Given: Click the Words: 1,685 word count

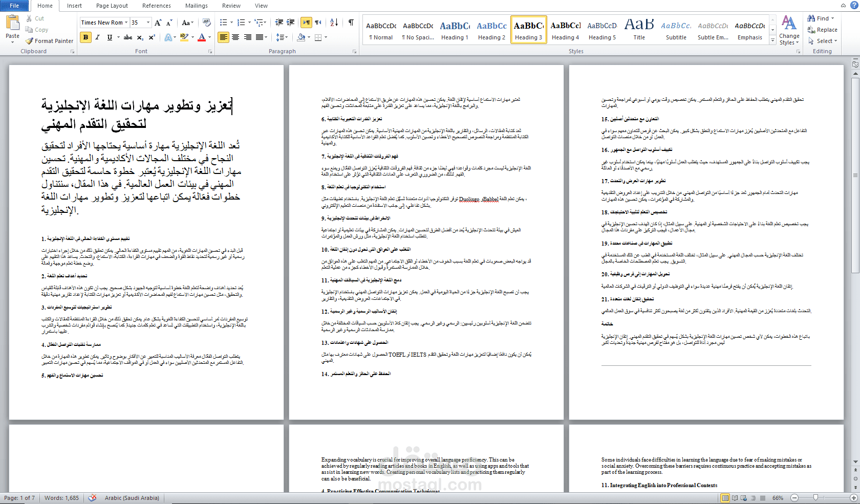Looking at the screenshot, I should coord(61,498).
